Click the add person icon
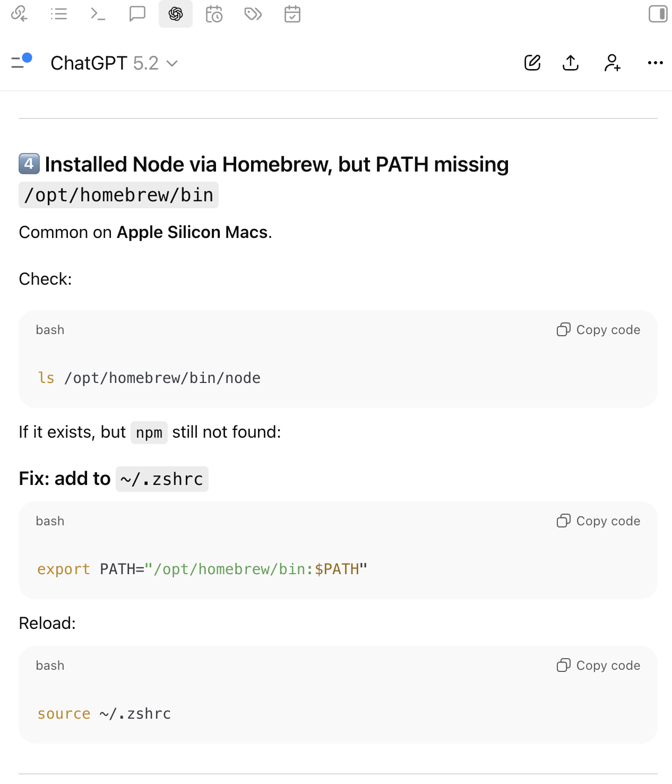Viewport: 672px width, 784px height. [612, 63]
